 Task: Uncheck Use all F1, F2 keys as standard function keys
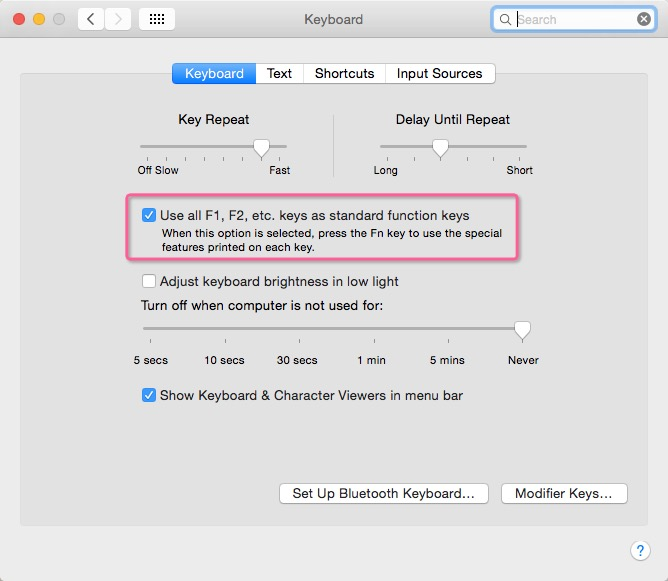(x=149, y=215)
